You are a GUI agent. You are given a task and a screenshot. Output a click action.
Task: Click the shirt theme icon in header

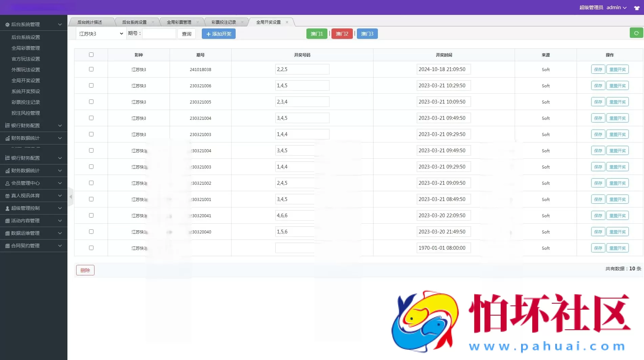(637, 8)
